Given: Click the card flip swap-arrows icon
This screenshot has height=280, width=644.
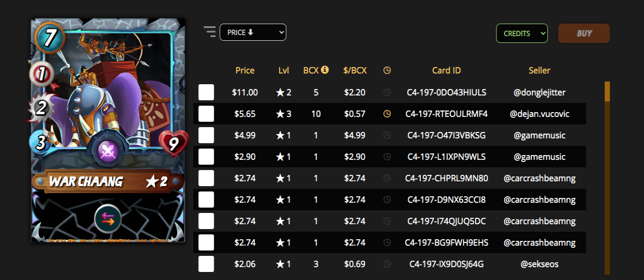Looking at the screenshot, I should click(108, 218).
